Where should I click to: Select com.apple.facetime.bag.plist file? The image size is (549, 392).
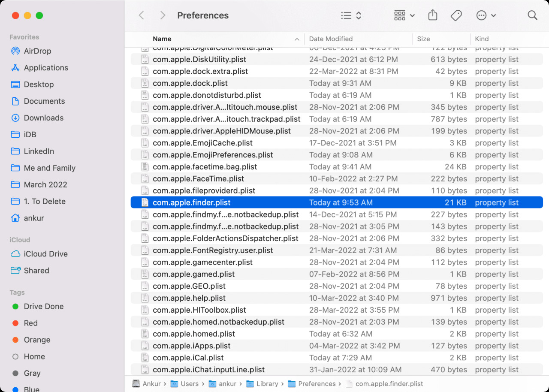pos(337,167)
